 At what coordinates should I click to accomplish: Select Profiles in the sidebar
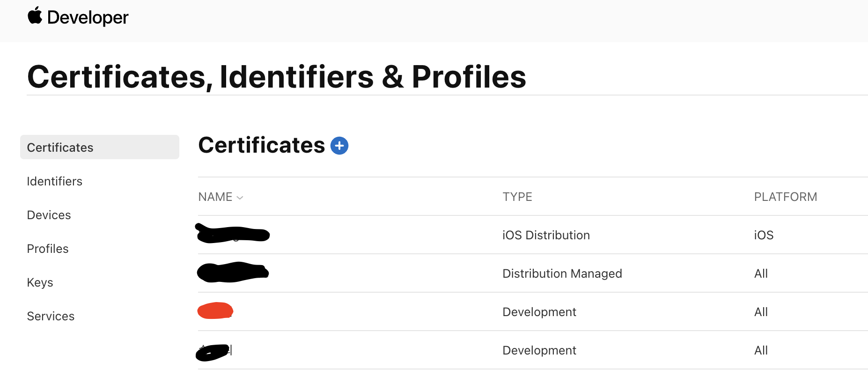pos(48,249)
